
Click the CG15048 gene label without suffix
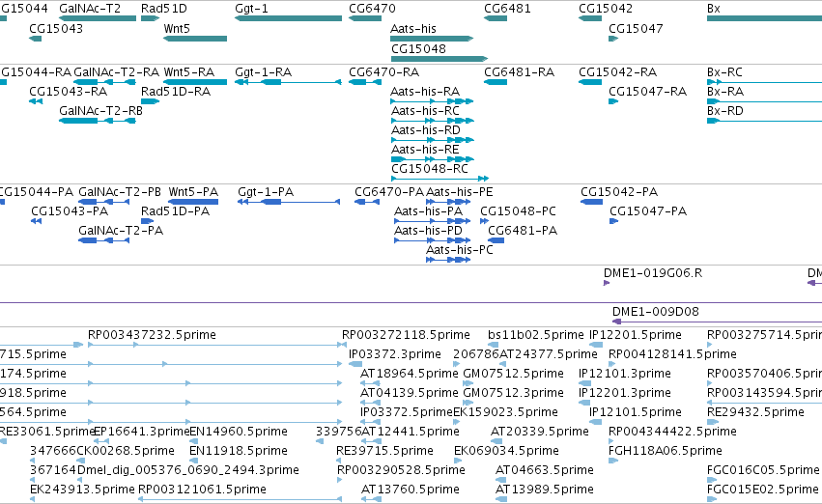click(418, 49)
